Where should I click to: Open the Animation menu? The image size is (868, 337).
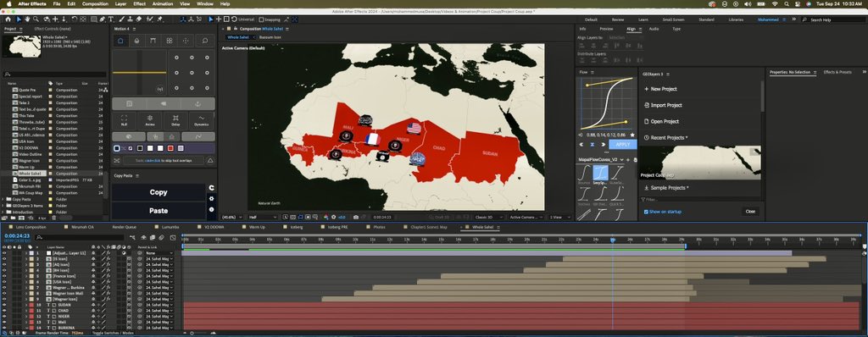162,3
